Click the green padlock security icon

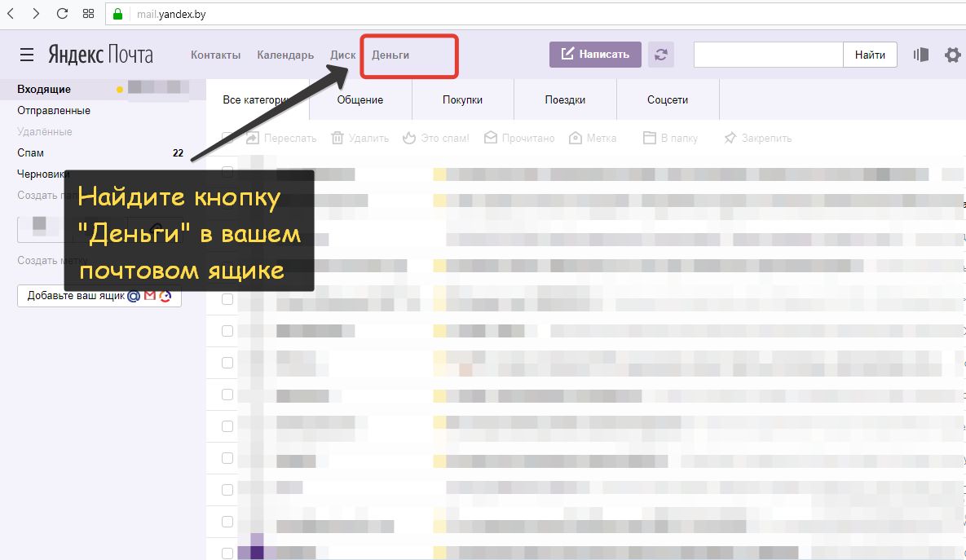117,14
